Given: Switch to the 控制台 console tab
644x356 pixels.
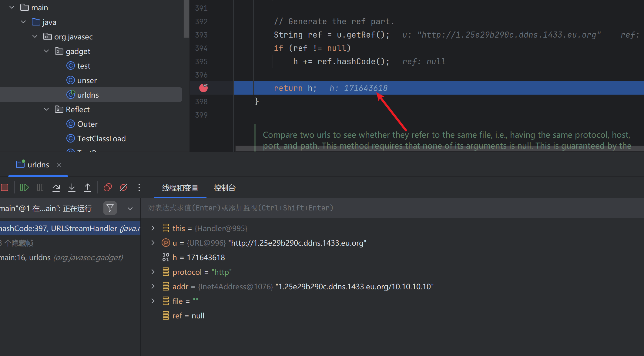Looking at the screenshot, I should [x=224, y=188].
